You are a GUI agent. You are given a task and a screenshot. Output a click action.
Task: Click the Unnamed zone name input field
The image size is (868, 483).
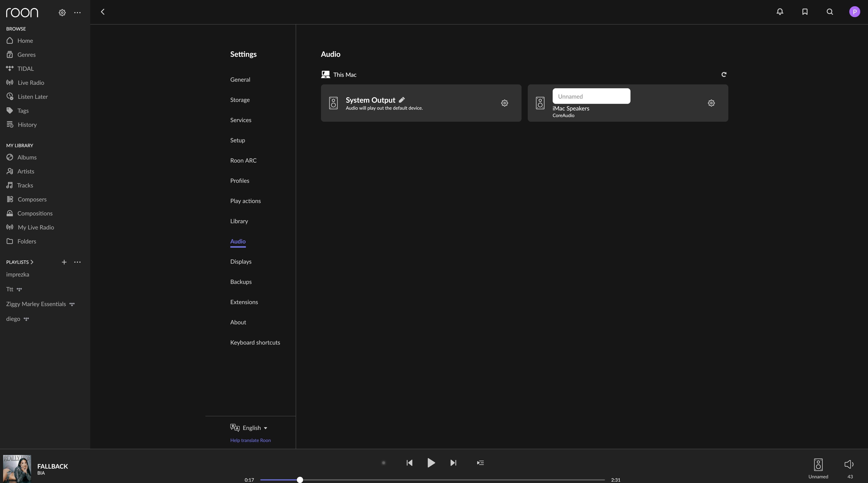591,96
